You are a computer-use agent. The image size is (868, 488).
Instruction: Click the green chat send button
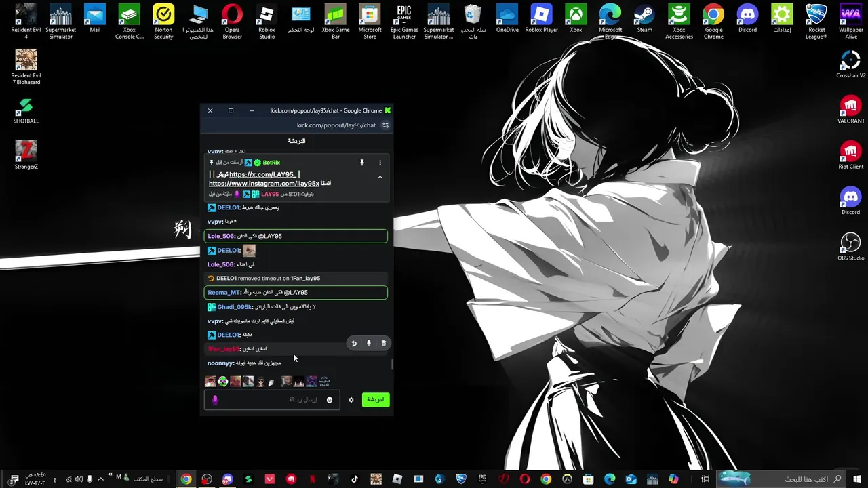tap(376, 400)
